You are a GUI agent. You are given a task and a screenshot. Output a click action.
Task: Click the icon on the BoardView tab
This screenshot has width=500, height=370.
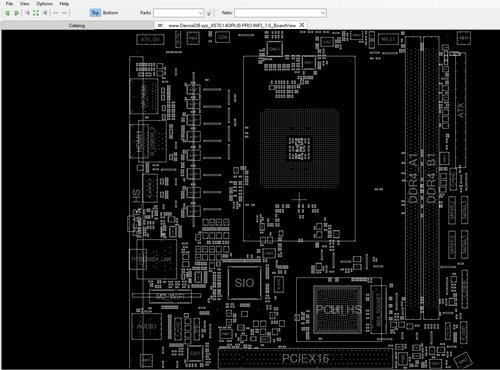point(160,25)
